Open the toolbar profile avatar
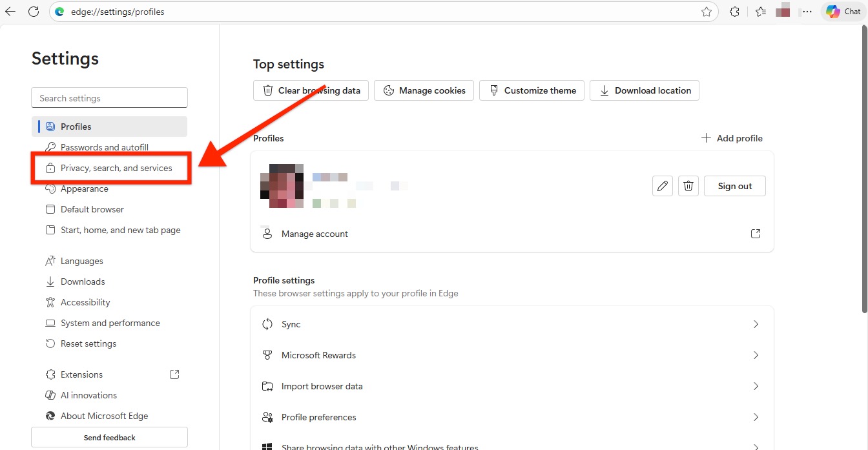The width and height of the screenshot is (868, 450). click(x=783, y=11)
